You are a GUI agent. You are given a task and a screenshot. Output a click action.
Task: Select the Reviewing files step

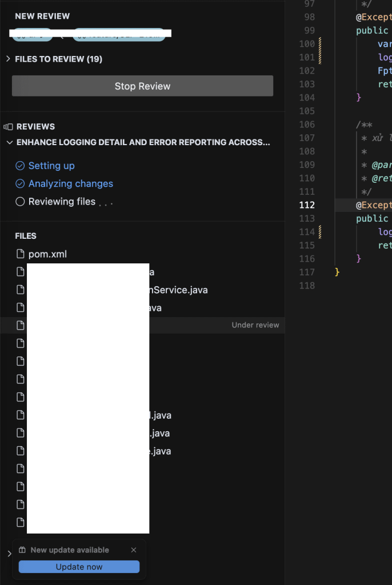[x=62, y=202]
